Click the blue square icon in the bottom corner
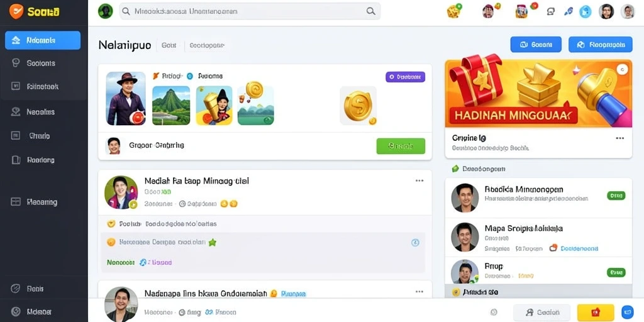644x322 pixels. pyautogui.click(x=628, y=313)
